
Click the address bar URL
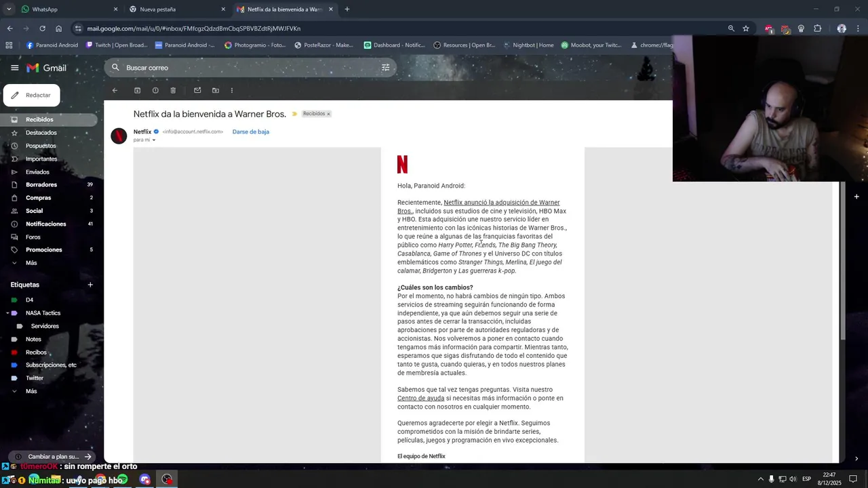[193, 28]
